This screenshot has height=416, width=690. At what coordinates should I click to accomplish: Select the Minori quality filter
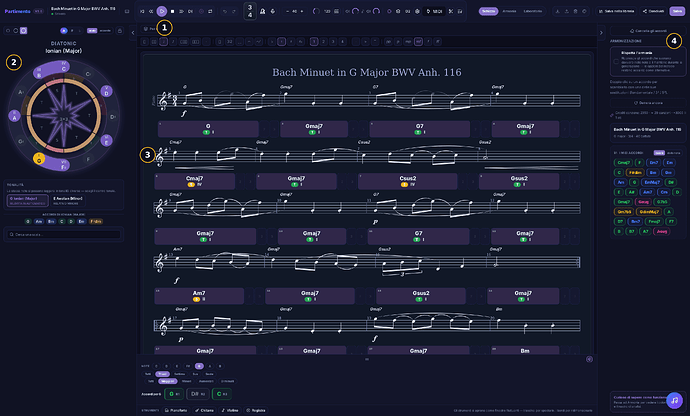tap(187, 381)
